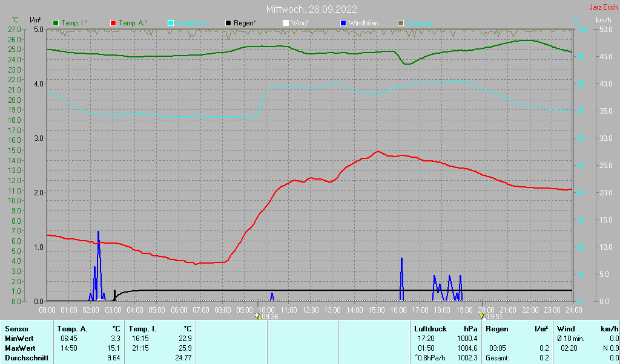Click the sunset icon at 19:51
The height and width of the screenshot is (364, 620).
[x=481, y=316]
